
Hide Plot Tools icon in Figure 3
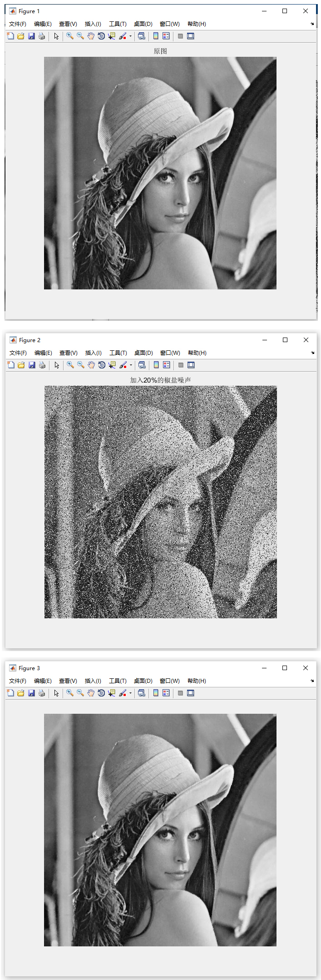(x=180, y=693)
